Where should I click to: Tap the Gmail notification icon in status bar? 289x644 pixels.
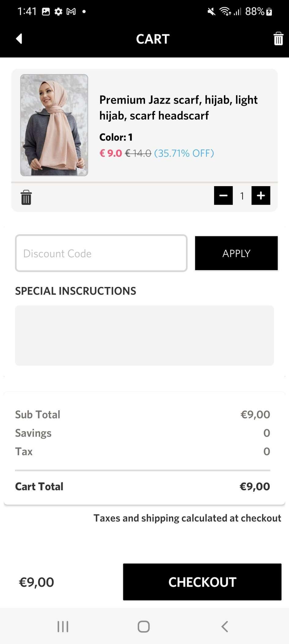coord(71,12)
